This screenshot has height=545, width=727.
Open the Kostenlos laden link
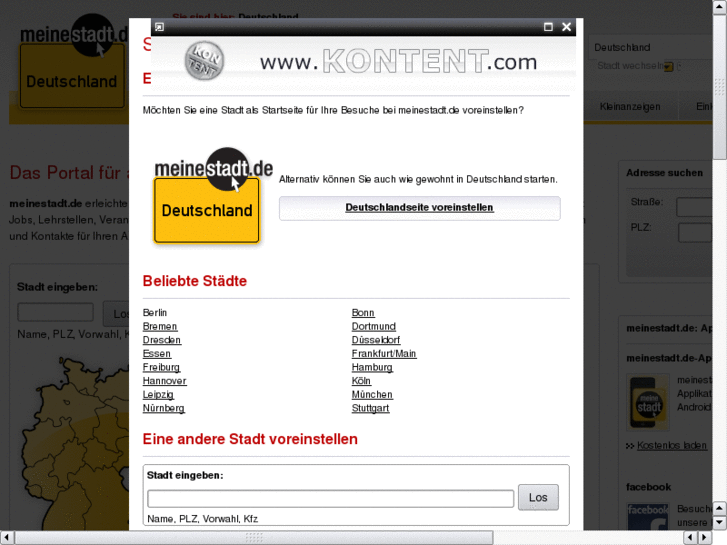coord(672,445)
